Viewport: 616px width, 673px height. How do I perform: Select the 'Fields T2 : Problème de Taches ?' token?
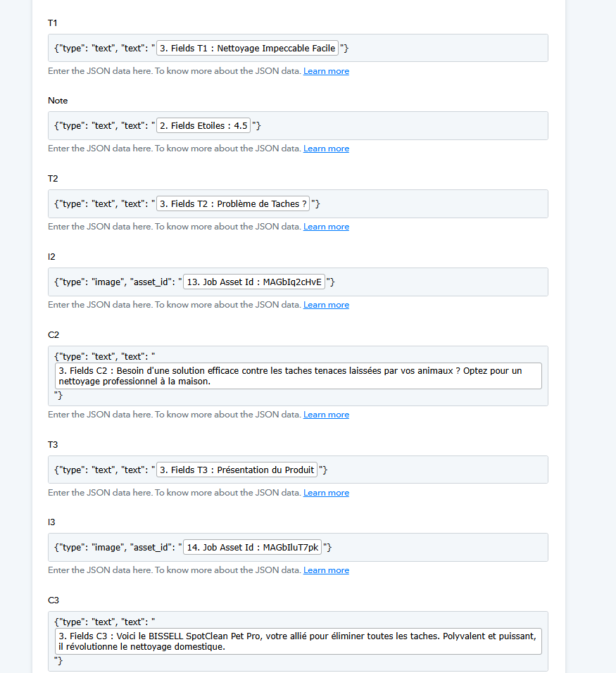click(233, 204)
